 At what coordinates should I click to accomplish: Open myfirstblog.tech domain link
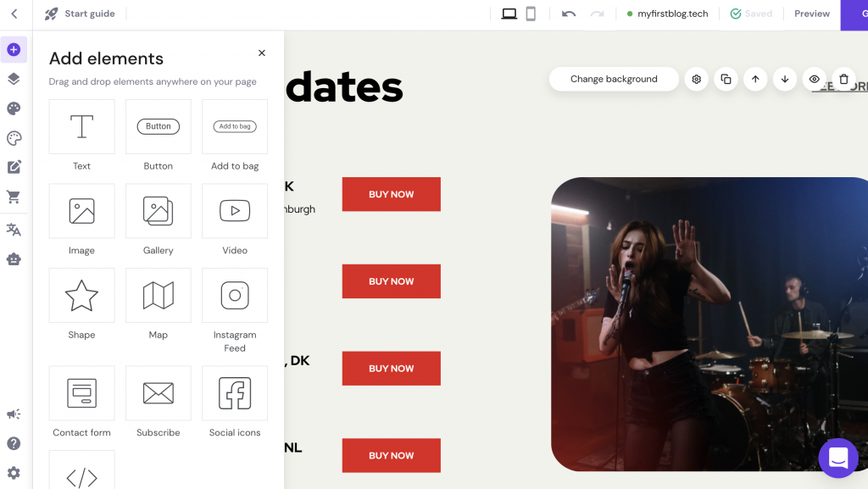click(x=667, y=14)
